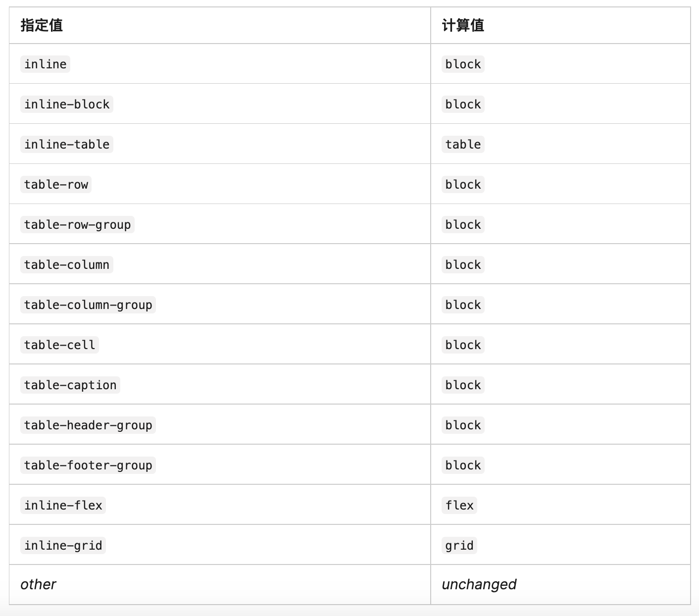This screenshot has width=699, height=616.
Task: Click the table-column code label
Action: [67, 265]
